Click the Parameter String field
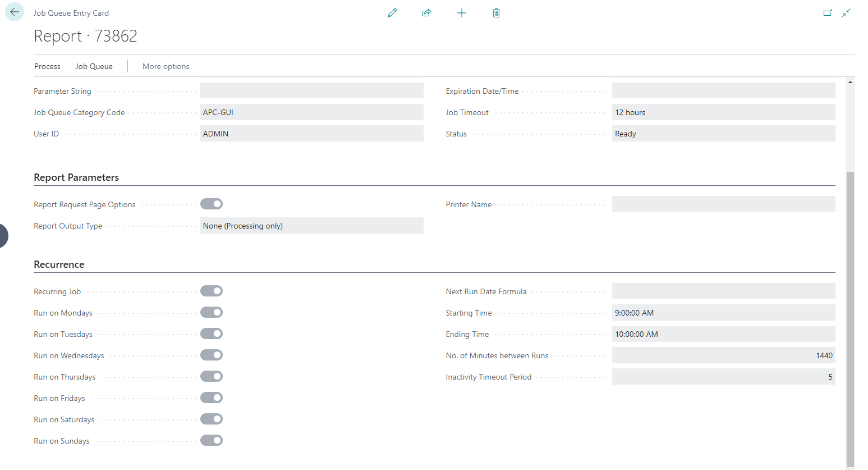The width and height of the screenshot is (868, 470). coord(312,91)
